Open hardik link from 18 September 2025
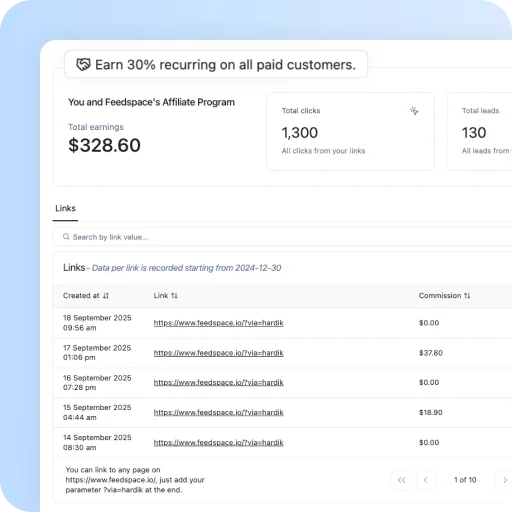 point(218,323)
